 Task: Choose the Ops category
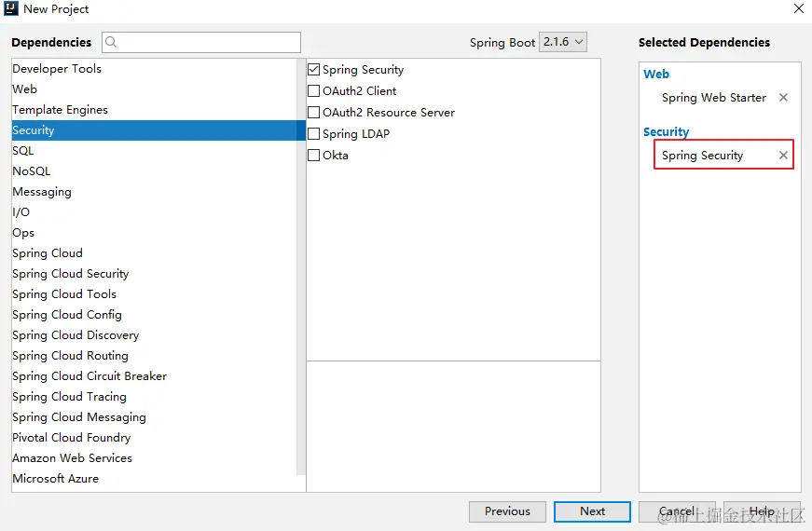tap(155, 233)
